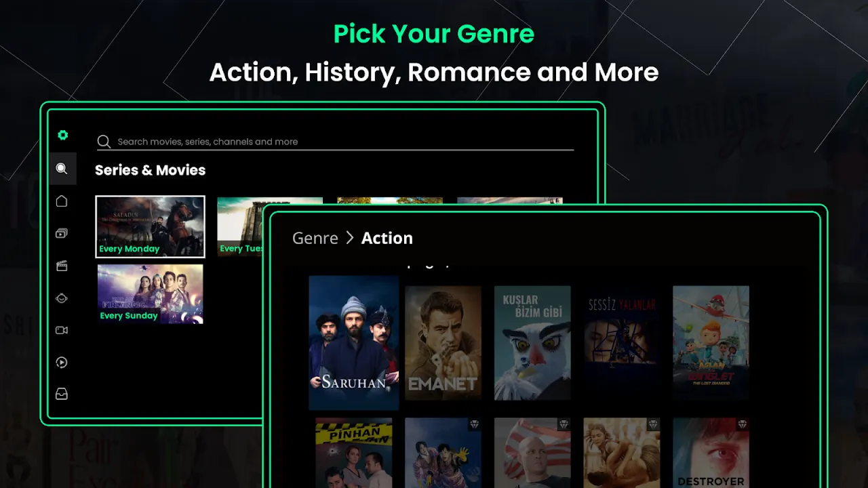868x488 pixels.
Task: Focus the search movies, series, channels field
Action: [x=335, y=142]
